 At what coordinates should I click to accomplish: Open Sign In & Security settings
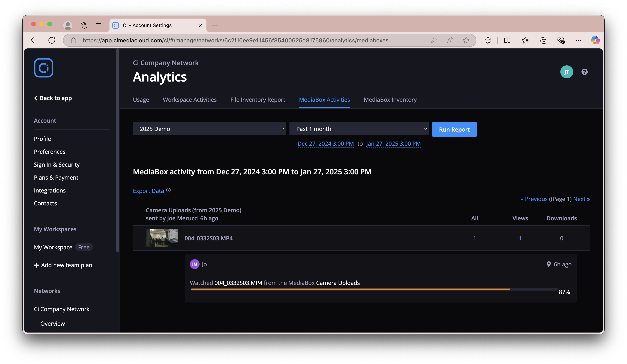coord(57,164)
